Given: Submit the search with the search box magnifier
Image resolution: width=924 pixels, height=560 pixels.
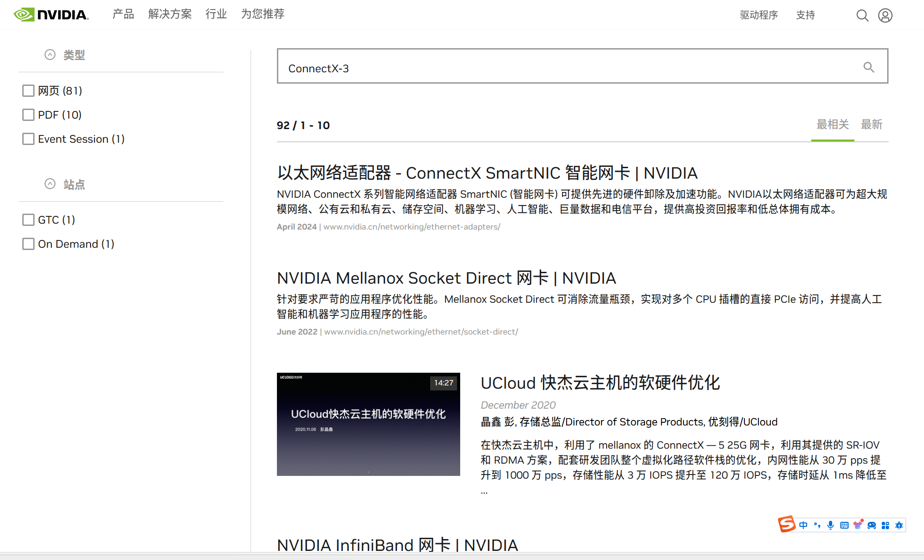Looking at the screenshot, I should (x=869, y=67).
